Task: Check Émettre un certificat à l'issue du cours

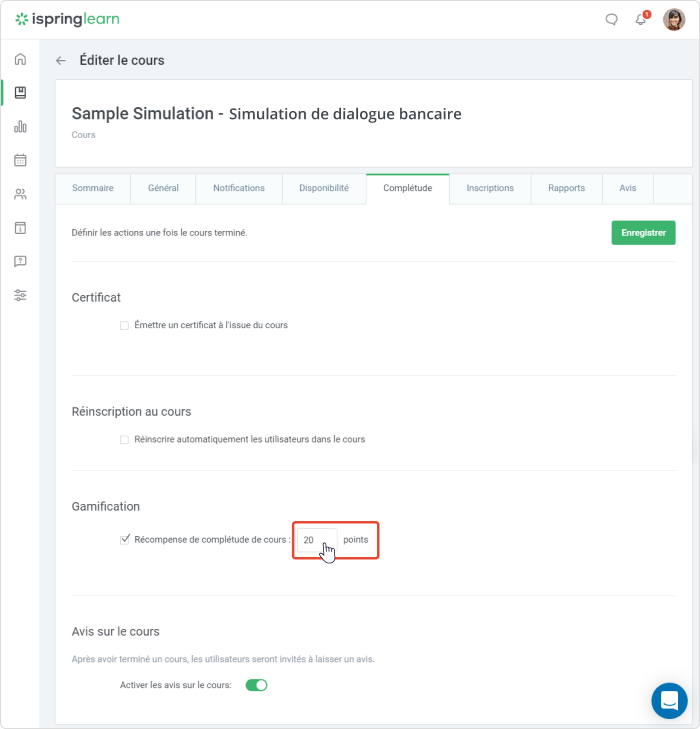Action: [x=124, y=325]
